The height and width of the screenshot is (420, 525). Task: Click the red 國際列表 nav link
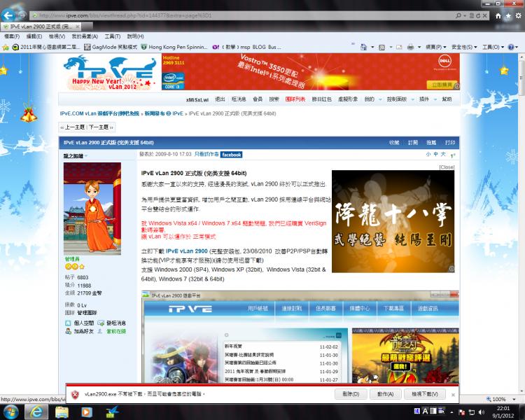tap(295, 99)
